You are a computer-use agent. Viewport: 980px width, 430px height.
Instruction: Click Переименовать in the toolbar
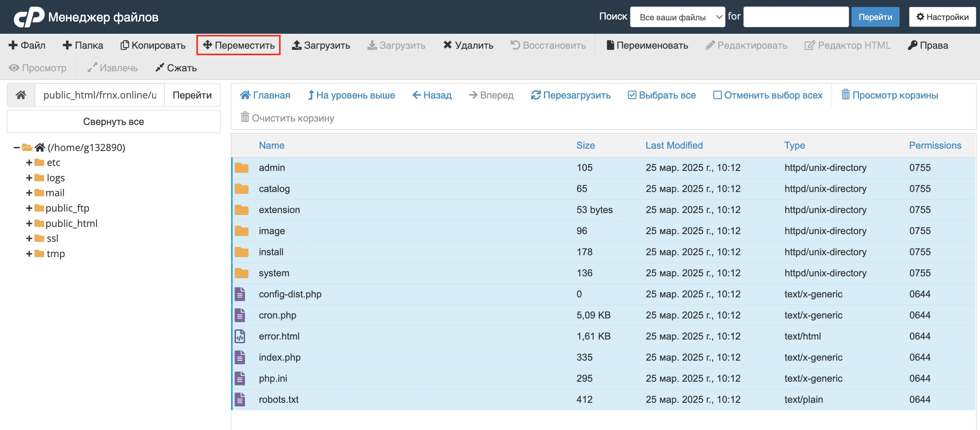647,45
